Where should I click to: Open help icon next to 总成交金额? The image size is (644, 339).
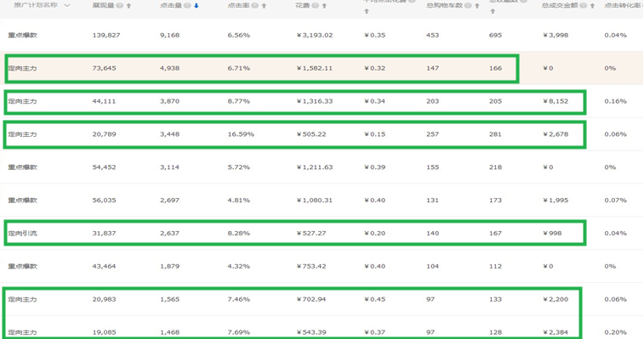(584, 5)
